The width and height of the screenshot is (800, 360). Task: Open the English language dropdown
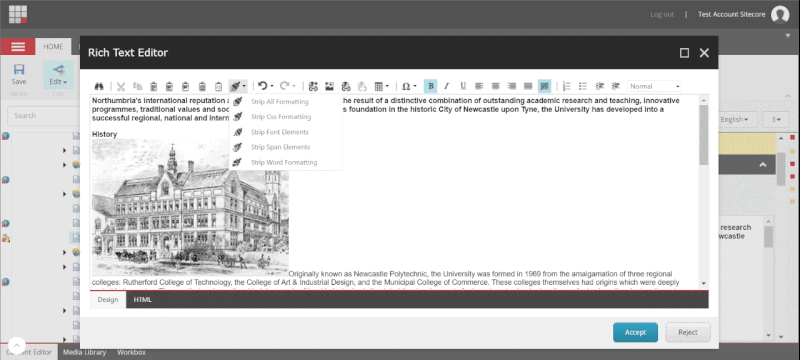point(735,119)
